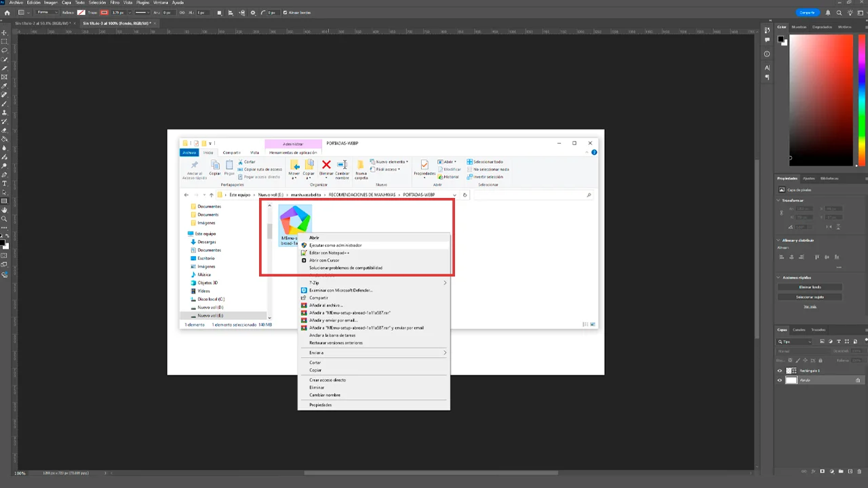Click the Eliminar fondo button

coord(809,287)
